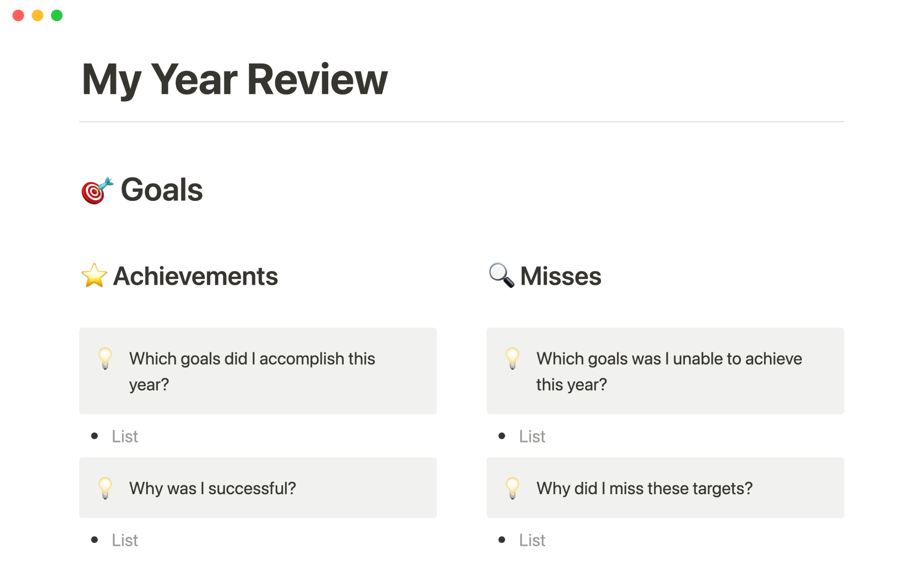
Task: Click lightbulb icon in accomplished goals callout
Action: 105,358
